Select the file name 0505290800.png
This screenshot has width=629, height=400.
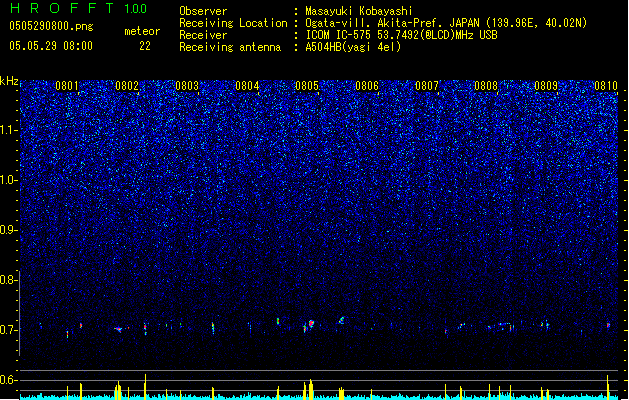[51, 26]
